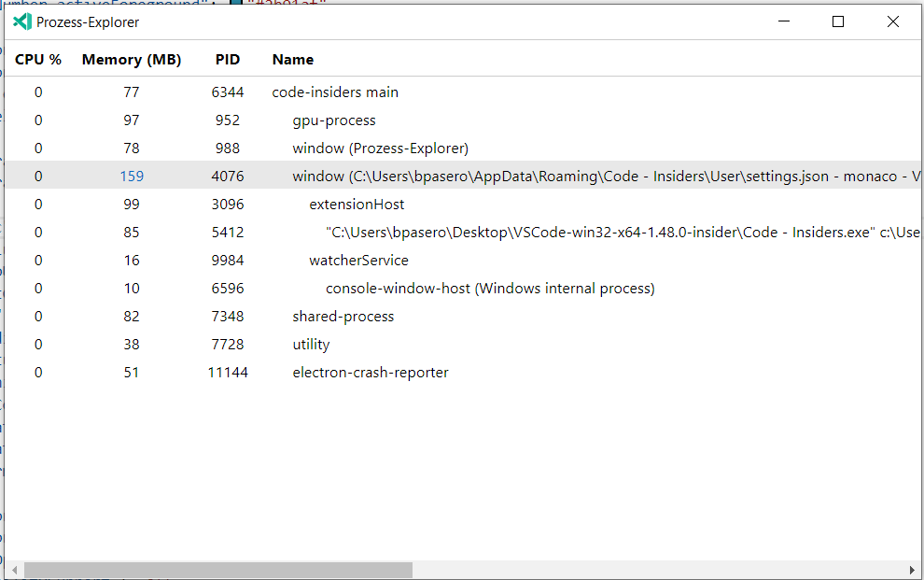Screen dimensions: 924x580
Task: Click the CPU % column header
Action: click(38, 60)
